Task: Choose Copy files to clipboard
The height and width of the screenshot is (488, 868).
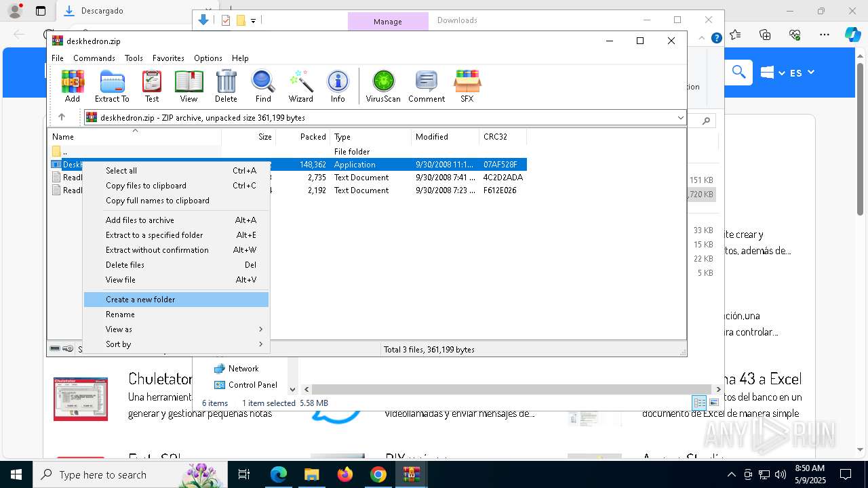Action: click(176, 186)
